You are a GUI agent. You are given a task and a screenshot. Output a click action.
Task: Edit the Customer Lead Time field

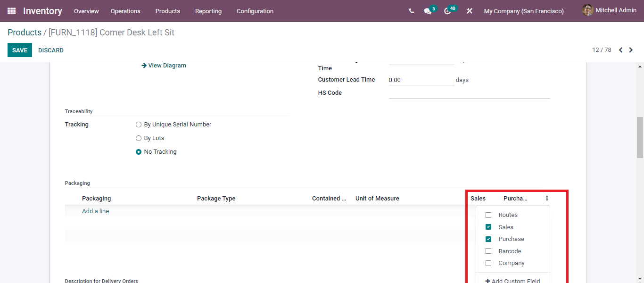click(421, 80)
